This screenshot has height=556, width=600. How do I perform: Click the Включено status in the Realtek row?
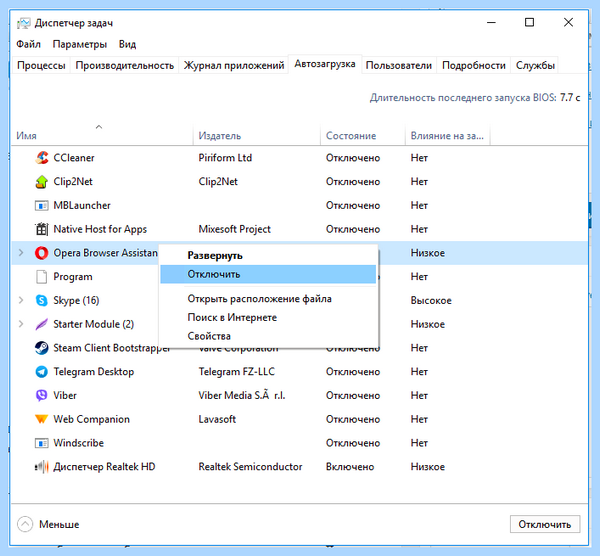coord(350,467)
